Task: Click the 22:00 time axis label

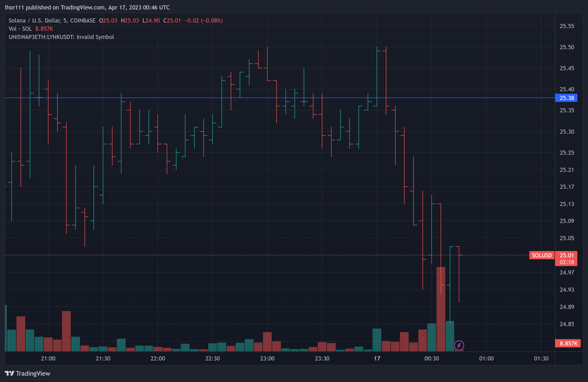Action: click(x=158, y=358)
